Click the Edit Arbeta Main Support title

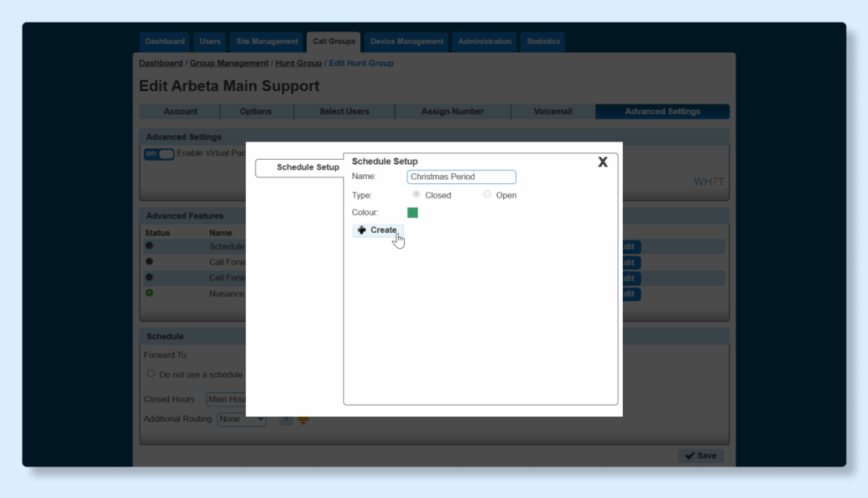pyautogui.click(x=229, y=86)
